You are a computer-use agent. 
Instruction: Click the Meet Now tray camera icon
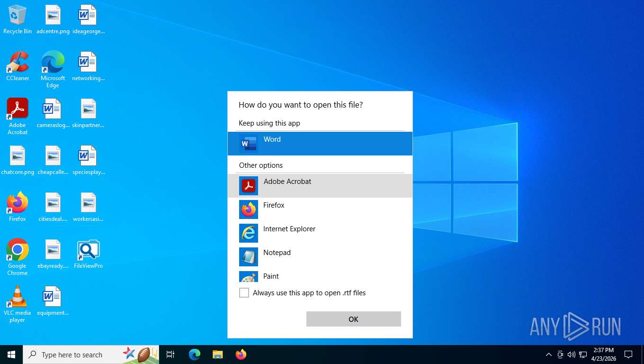pos(560,355)
